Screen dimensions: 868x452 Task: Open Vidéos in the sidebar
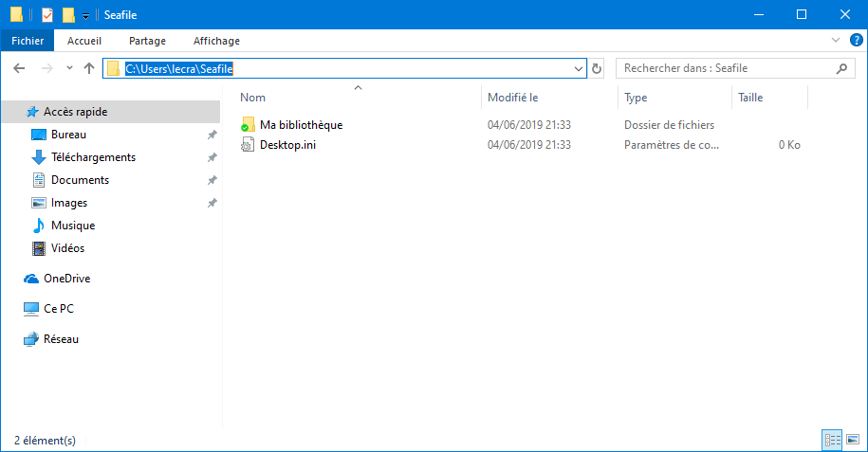coord(67,248)
